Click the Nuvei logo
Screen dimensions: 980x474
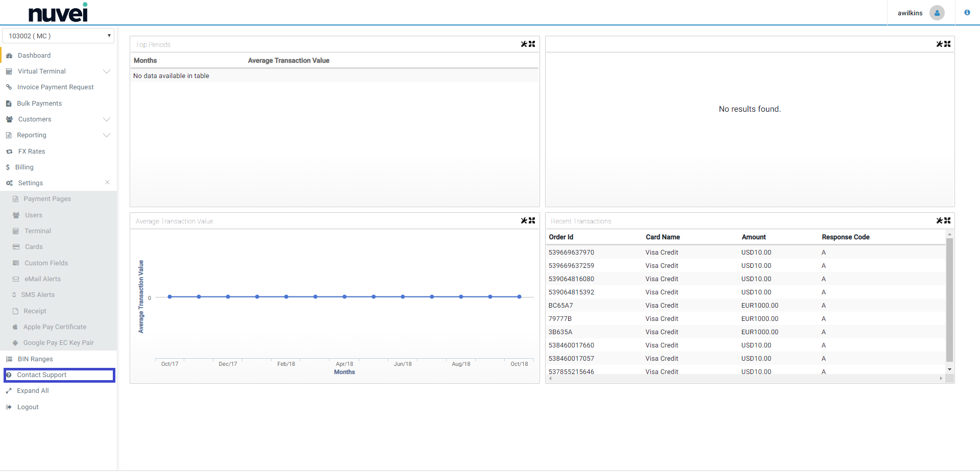(x=58, y=13)
